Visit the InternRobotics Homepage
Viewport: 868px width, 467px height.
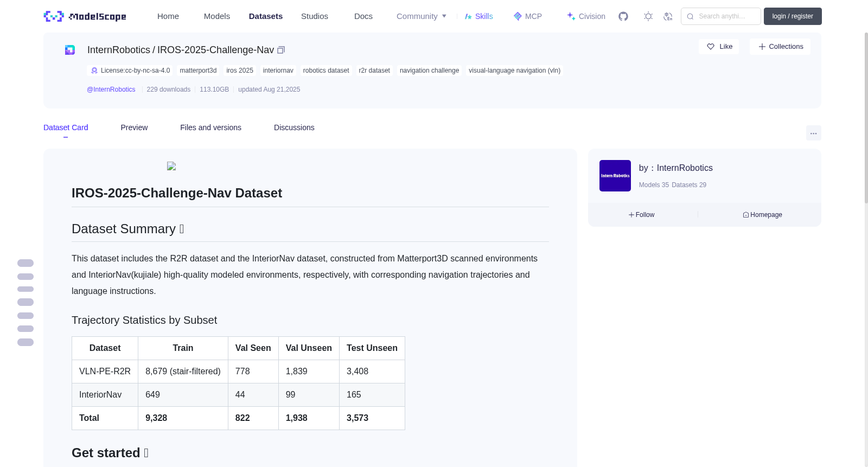pyautogui.click(x=762, y=215)
